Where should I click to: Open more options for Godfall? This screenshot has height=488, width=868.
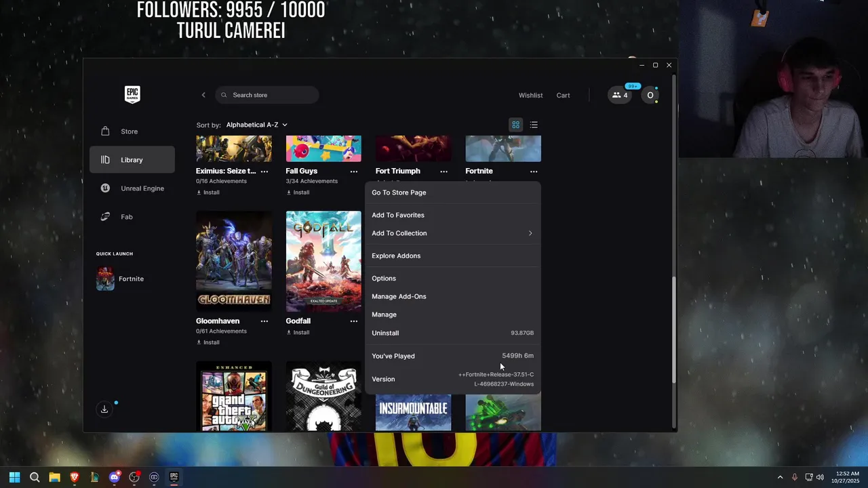click(354, 321)
